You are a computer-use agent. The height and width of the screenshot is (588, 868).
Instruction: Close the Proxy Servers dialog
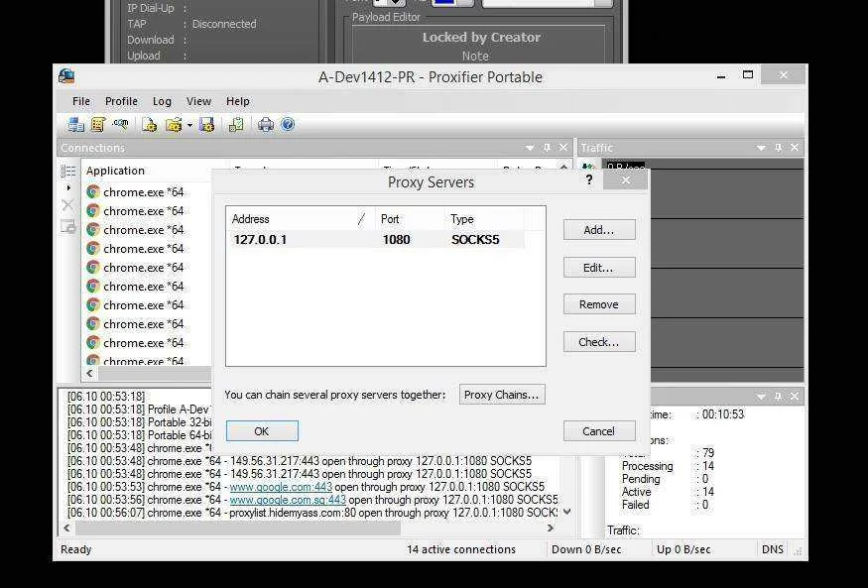(626, 179)
